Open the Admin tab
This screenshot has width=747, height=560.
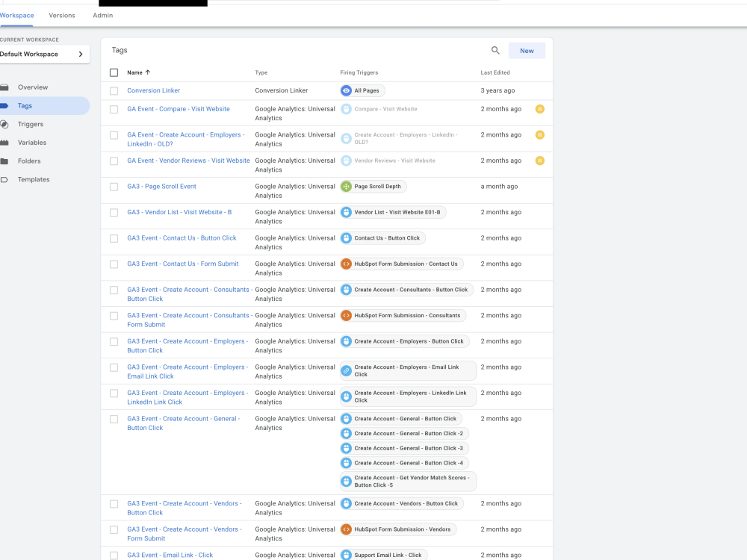[x=102, y=15]
